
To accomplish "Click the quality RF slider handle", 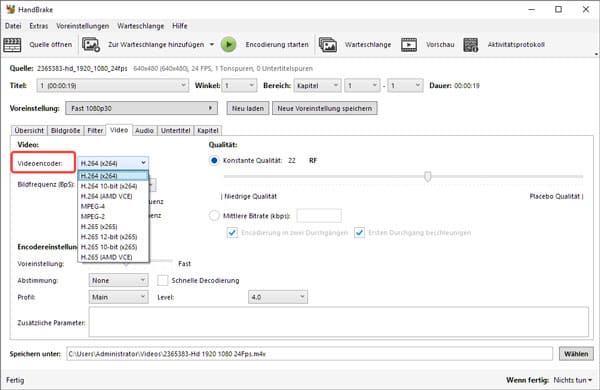I will coord(428,176).
